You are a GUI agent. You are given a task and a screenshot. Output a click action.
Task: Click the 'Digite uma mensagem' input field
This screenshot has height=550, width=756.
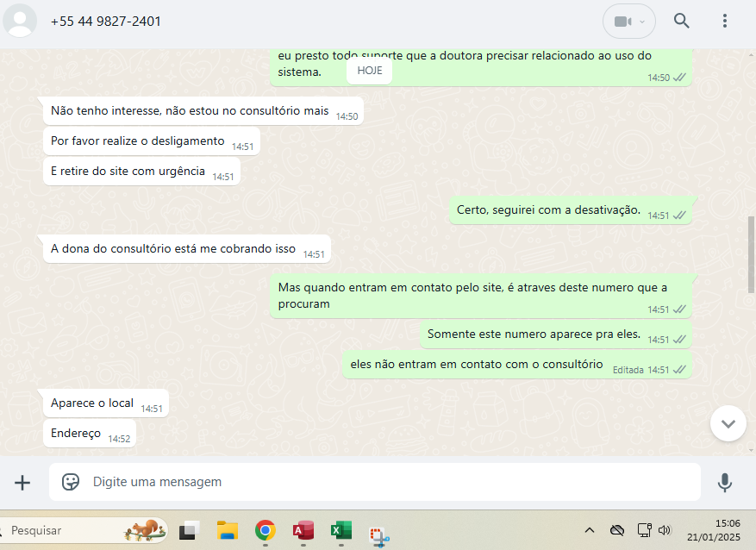coord(388,482)
